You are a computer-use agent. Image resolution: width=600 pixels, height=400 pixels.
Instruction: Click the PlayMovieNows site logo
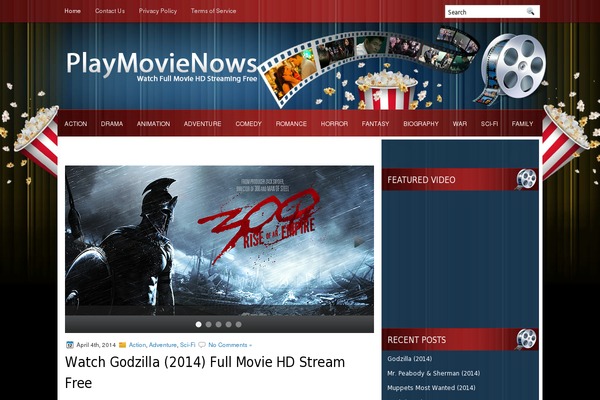coord(161,63)
